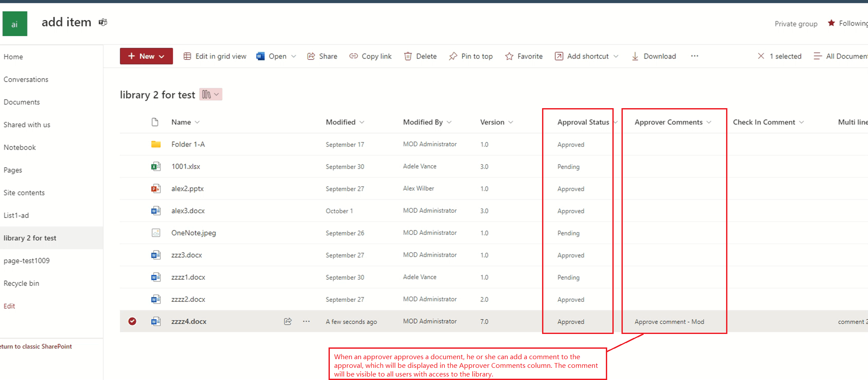Open the New dropdown button
The width and height of the screenshot is (868, 380).
pos(146,56)
